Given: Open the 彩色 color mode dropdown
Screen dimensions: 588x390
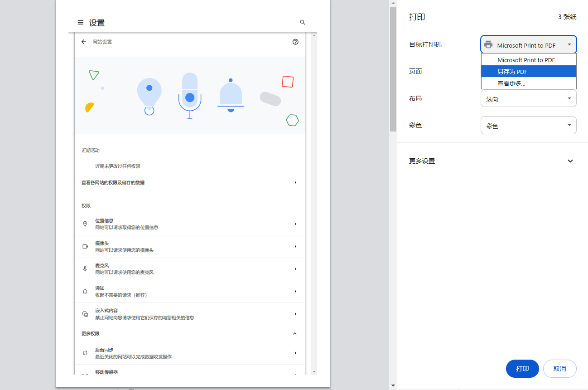Looking at the screenshot, I should tap(529, 126).
